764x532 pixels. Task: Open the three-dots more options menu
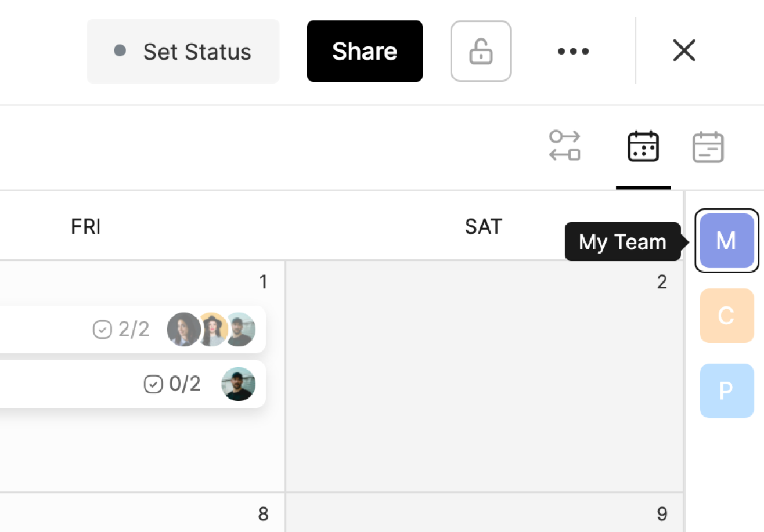pos(573,51)
